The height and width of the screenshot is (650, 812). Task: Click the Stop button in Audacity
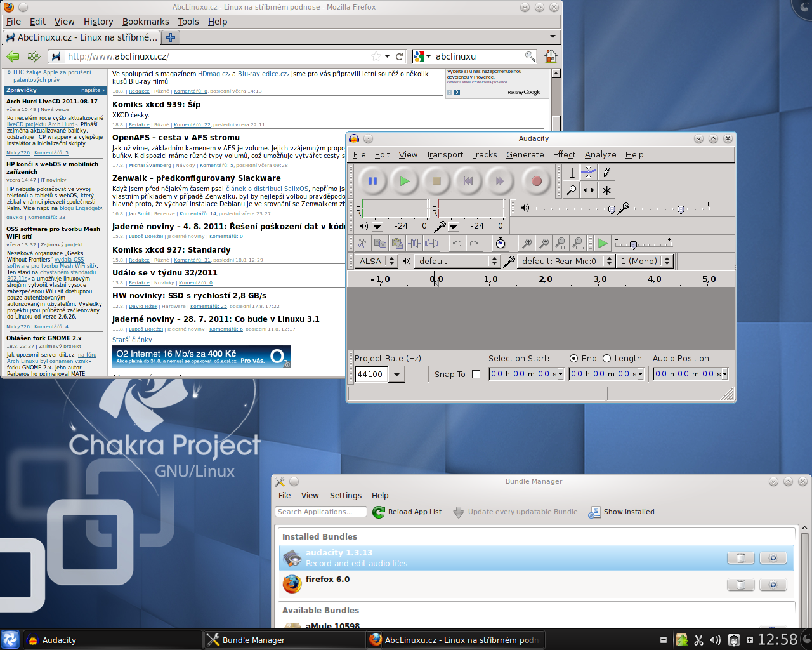coord(436,181)
